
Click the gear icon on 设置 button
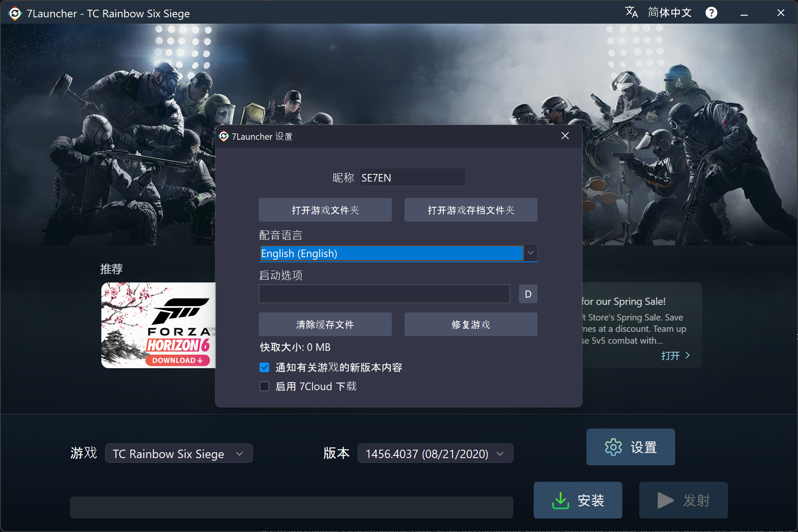coord(613,447)
